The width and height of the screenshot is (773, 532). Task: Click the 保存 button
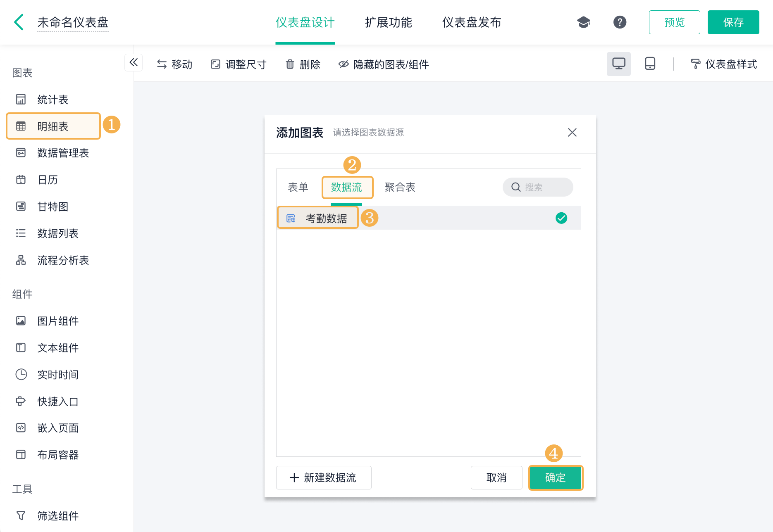733,22
